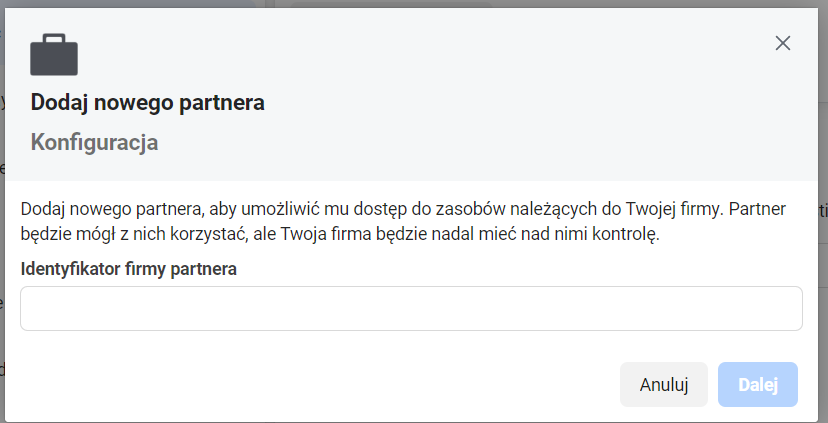Click the Konfiguracja subtitle text

tap(95, 143)
